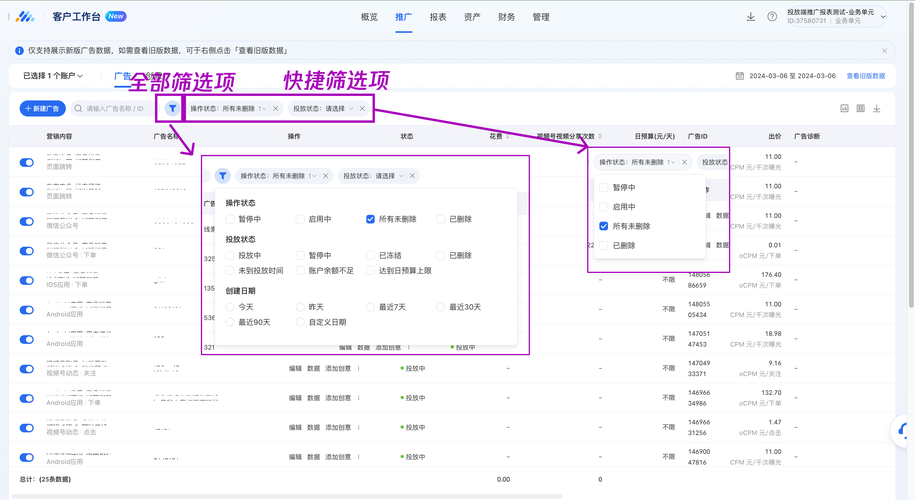Open the custom columns icon above table
Viewport: 915px width, 500px height.
click(860, 109)
